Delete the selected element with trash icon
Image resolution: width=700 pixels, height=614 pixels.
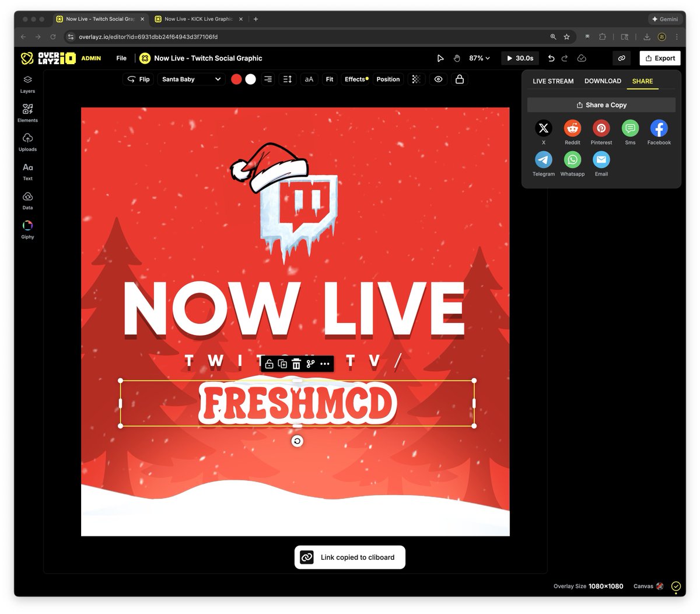(296, 364)
